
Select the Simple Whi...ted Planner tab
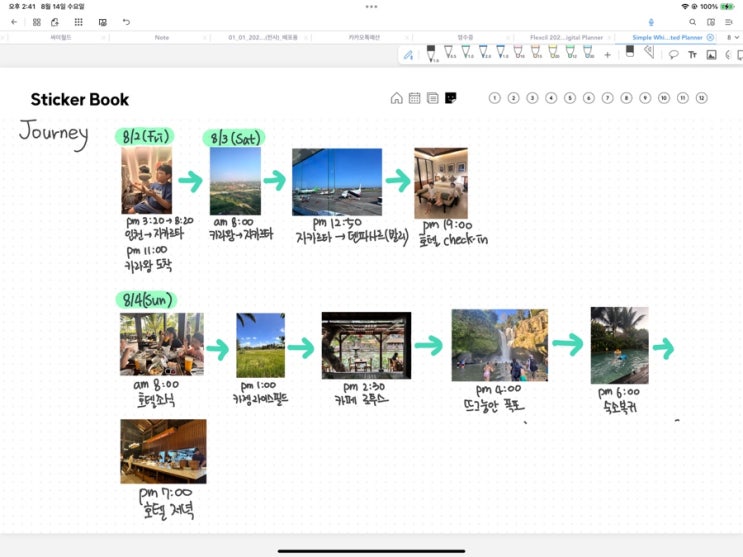[x=667, y=37]
